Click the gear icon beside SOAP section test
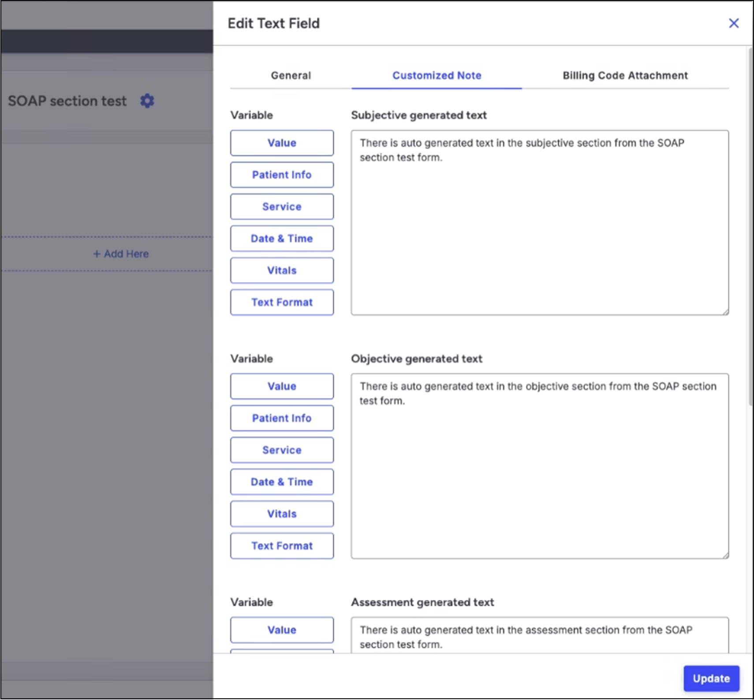 point(147,101)
